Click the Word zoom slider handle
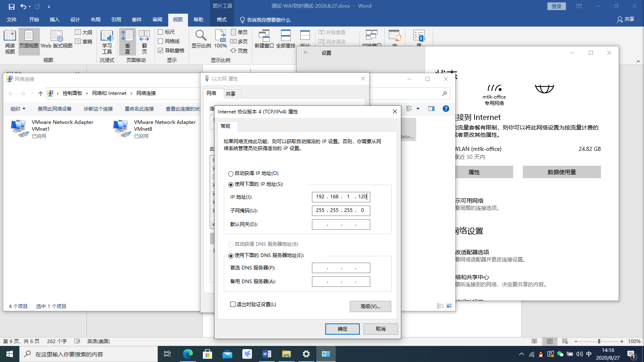The height and width of the screenshot is (362, 644). [x=599, y=341]
